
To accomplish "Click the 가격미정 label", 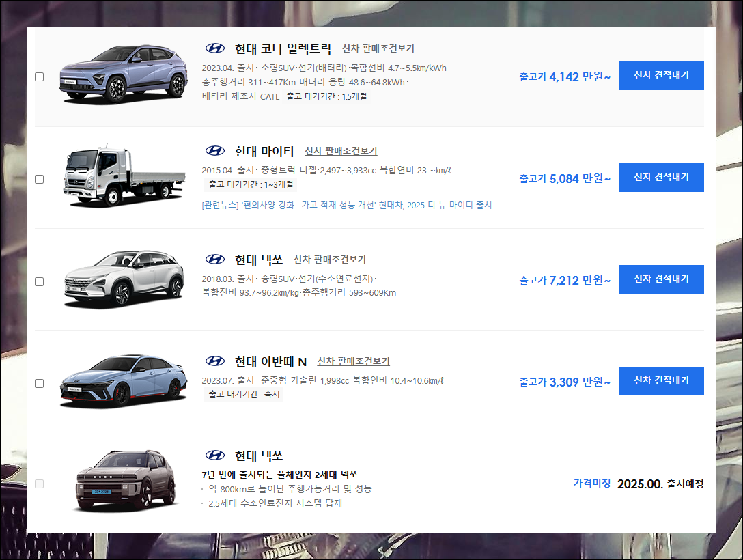I will pyautogui.click(x=592, y=484).
